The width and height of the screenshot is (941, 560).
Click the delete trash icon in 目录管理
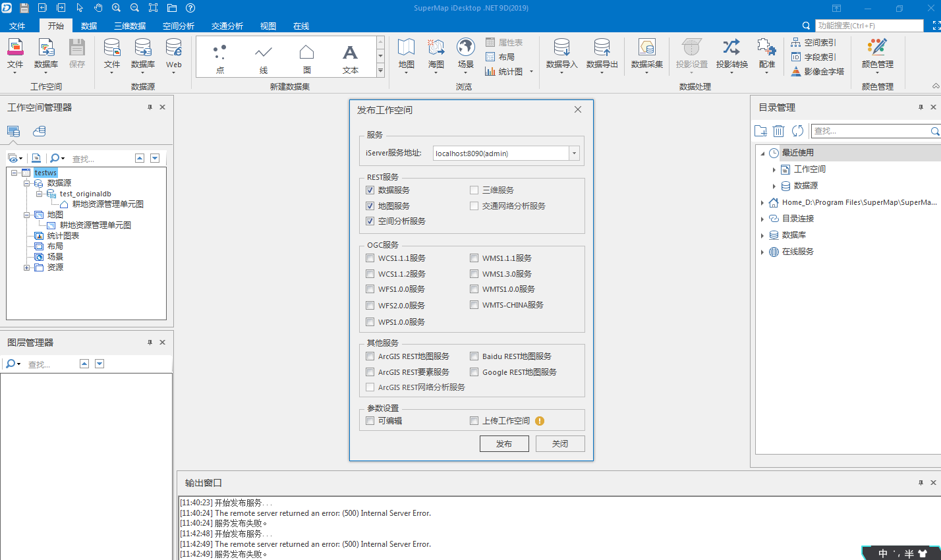point(779,131)
